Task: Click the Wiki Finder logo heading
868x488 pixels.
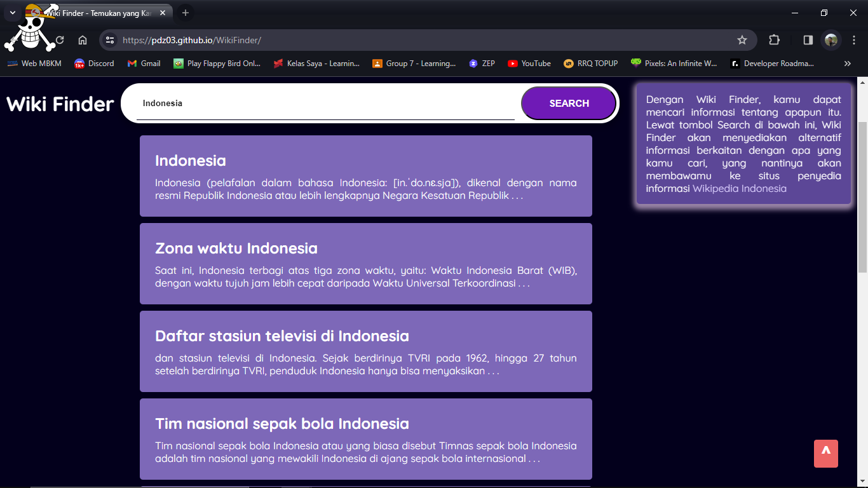Action: [x=60, y=104]
